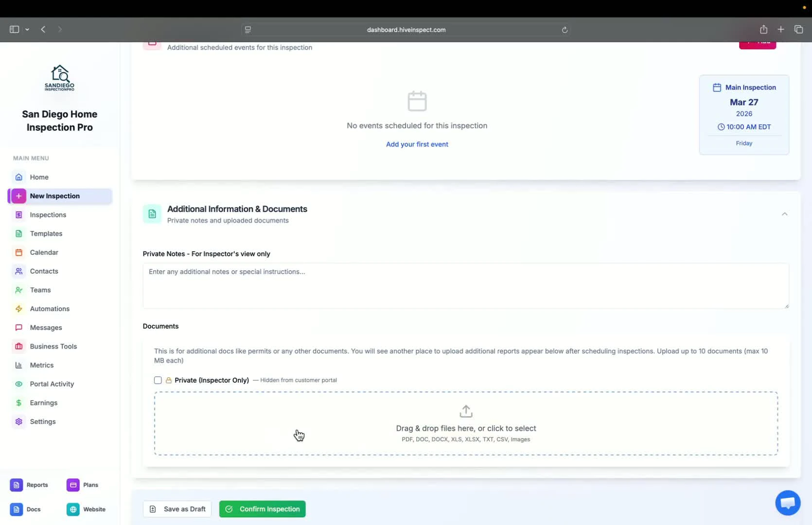Click the Settings gear icon

coord(18,422)
